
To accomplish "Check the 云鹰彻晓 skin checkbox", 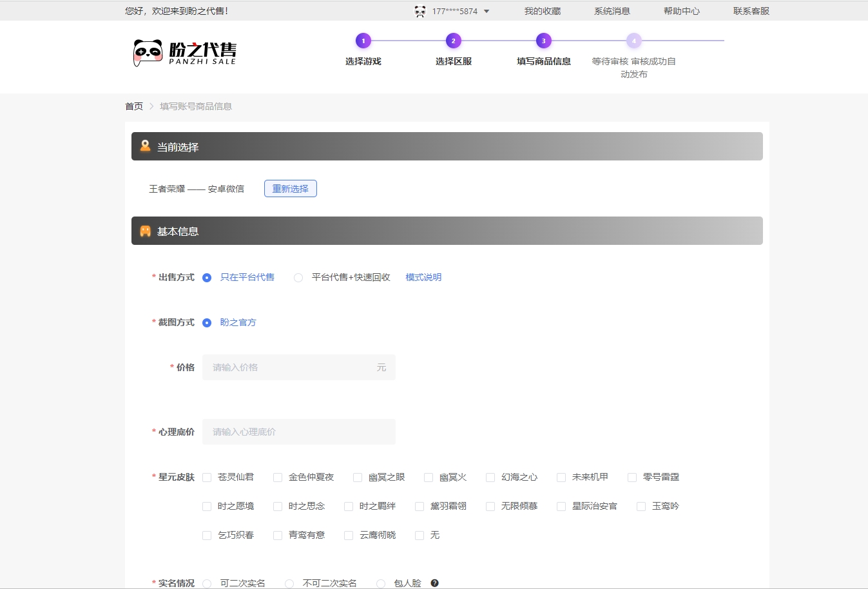I will click(x=349, y=536).
